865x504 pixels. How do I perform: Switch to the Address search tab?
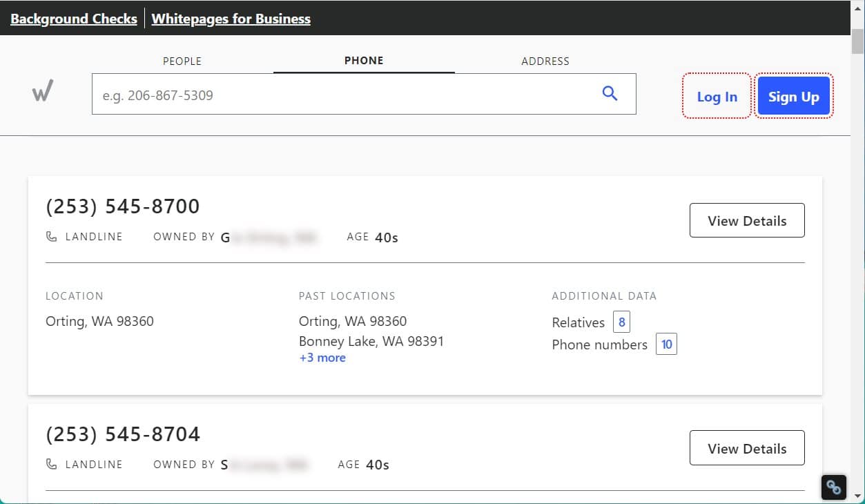click(545, 61)
